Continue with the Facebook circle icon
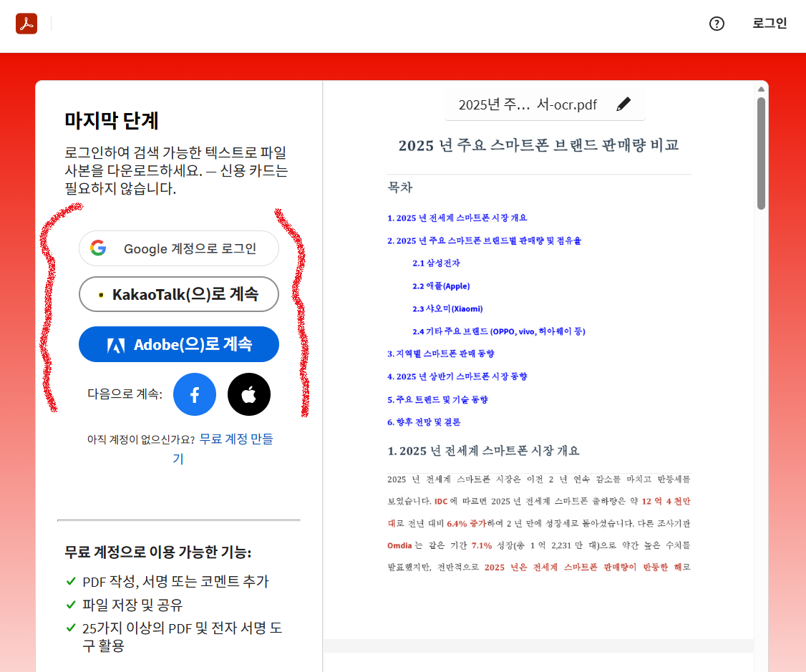 pyautogui.click(x=194, y=394)
